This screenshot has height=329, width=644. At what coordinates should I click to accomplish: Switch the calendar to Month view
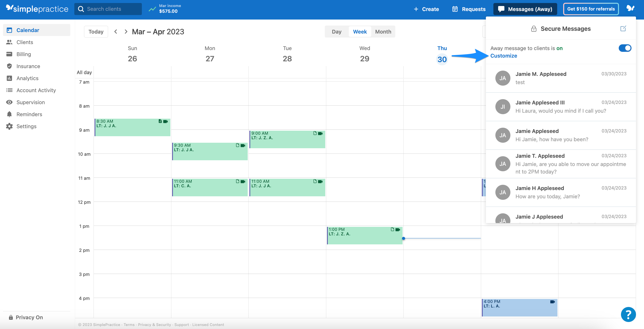pyautogui.click(x=383, y=32)
